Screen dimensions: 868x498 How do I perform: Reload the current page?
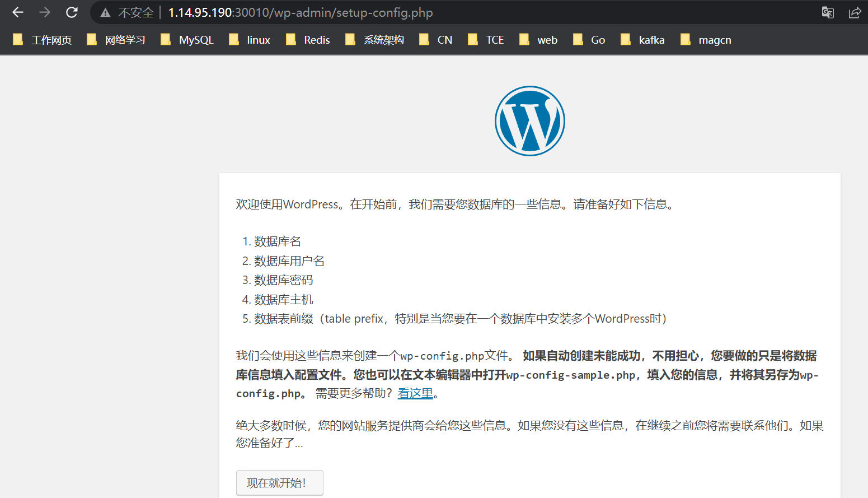pos(72,12)
